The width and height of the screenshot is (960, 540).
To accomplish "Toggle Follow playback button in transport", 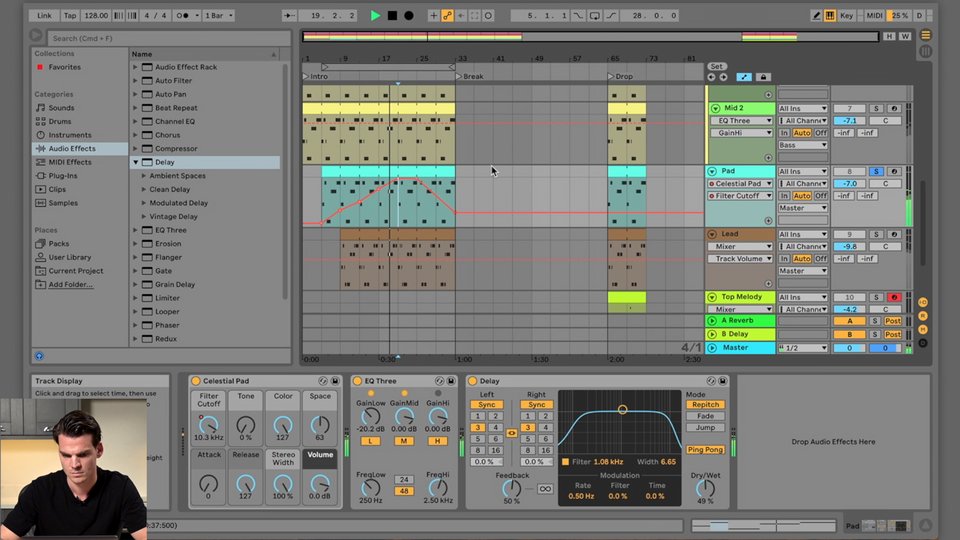I will 290,15.
